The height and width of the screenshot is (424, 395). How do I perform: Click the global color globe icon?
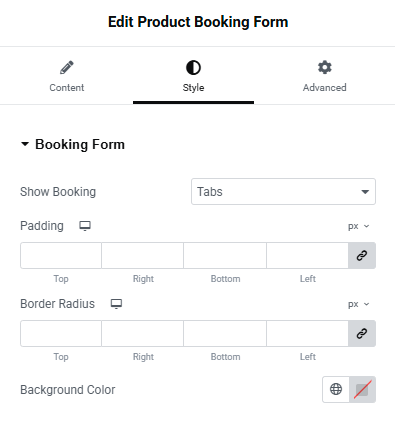click(x=336, y=389)
